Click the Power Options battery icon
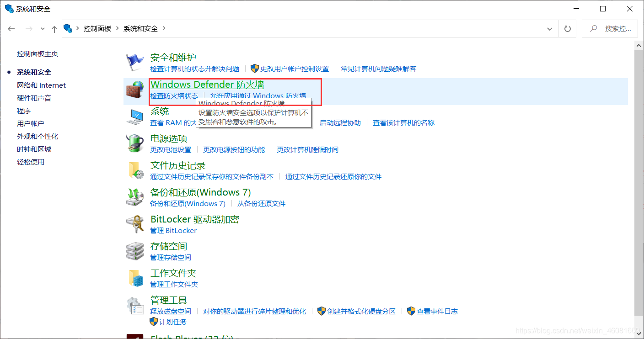Viewport: 644px width, 339px height. [x=135, y=143]
